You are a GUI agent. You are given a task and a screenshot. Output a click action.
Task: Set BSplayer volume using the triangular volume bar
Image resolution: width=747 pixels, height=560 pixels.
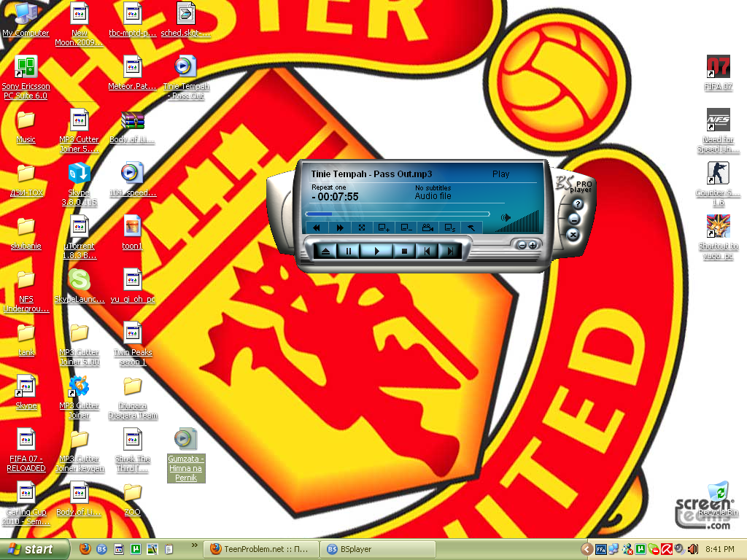[517, 222]
